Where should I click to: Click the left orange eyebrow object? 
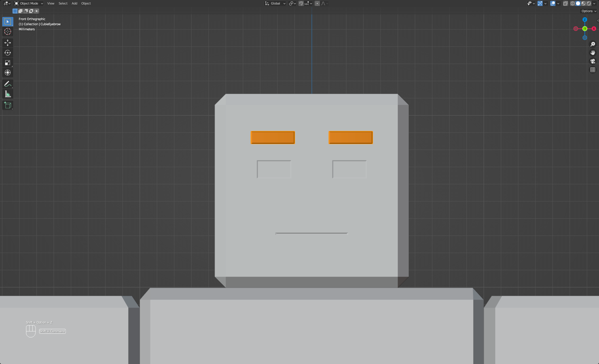click(273, 137)
